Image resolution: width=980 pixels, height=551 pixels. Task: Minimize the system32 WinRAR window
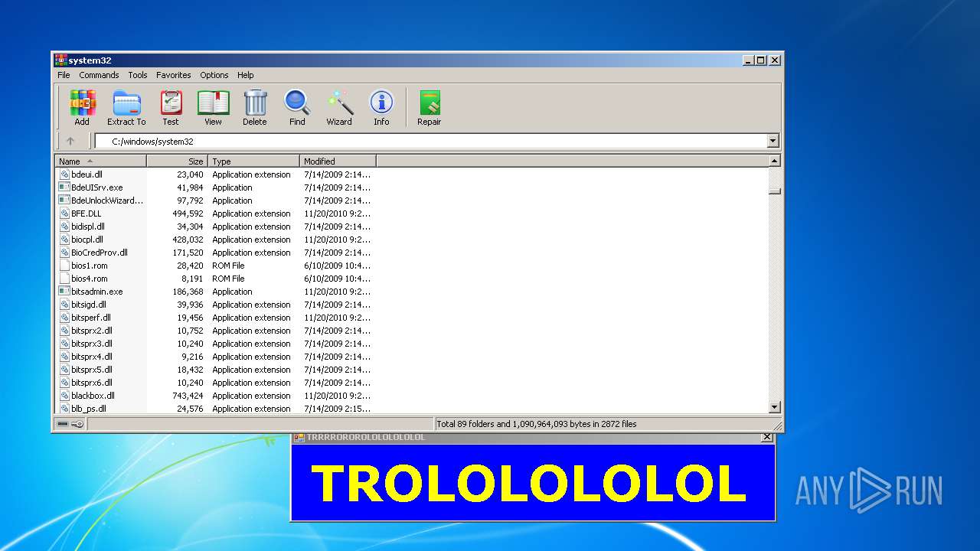point(748,60)
